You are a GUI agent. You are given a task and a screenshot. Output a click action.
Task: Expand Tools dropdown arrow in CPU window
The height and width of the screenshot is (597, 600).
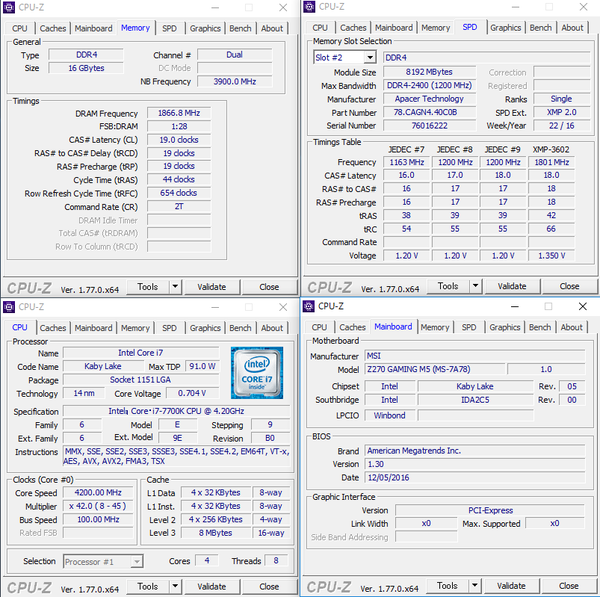(175, 586)
